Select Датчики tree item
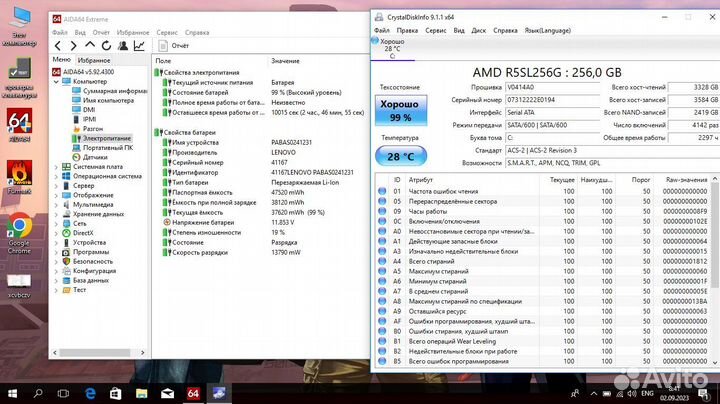The image size is (720, 404). click(x=90, y=157)
